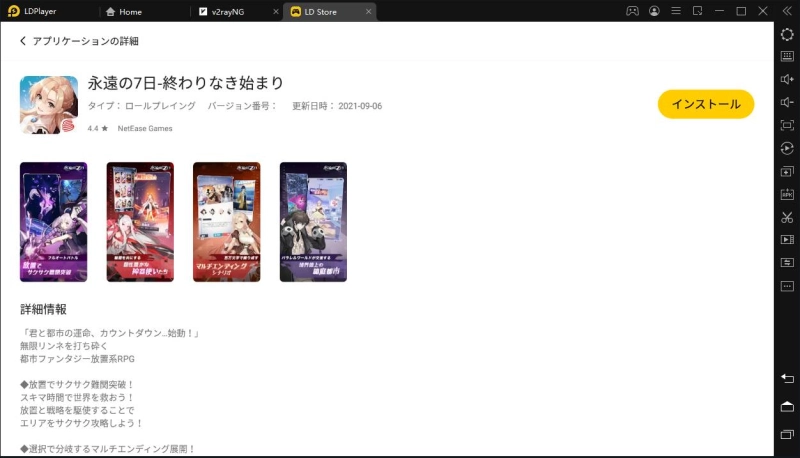The height and width of the screenshot is (458, 800).
Task: Open the gamepad settings icon in title bar
Action: 632,11
